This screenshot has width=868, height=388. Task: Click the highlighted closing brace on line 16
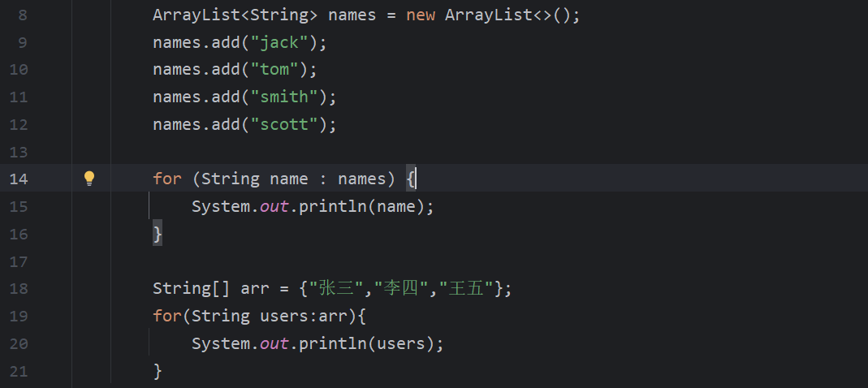pos(158,234)
